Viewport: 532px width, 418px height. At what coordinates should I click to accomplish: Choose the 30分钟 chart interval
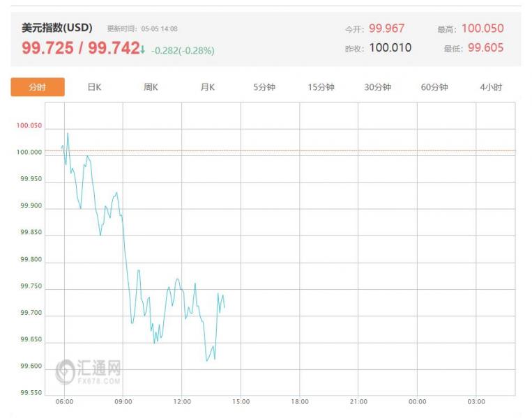pyautogui.click(x=378, y=87)
